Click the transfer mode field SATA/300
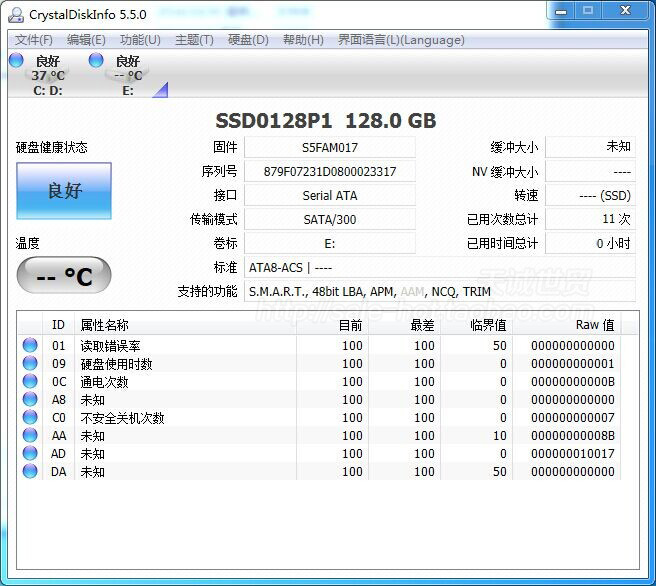The height and width of the screenshot is (586, 656). (x=330, y=219)
